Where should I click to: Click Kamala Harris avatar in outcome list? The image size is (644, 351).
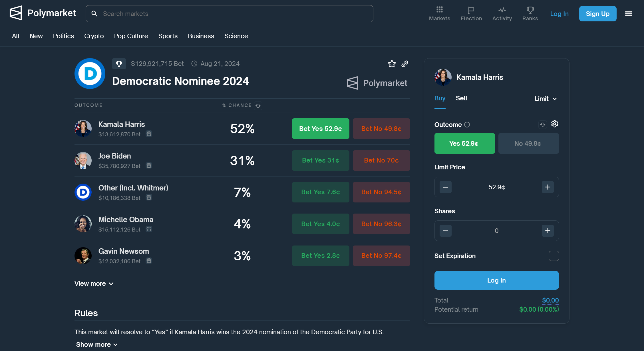click(83, 129)
